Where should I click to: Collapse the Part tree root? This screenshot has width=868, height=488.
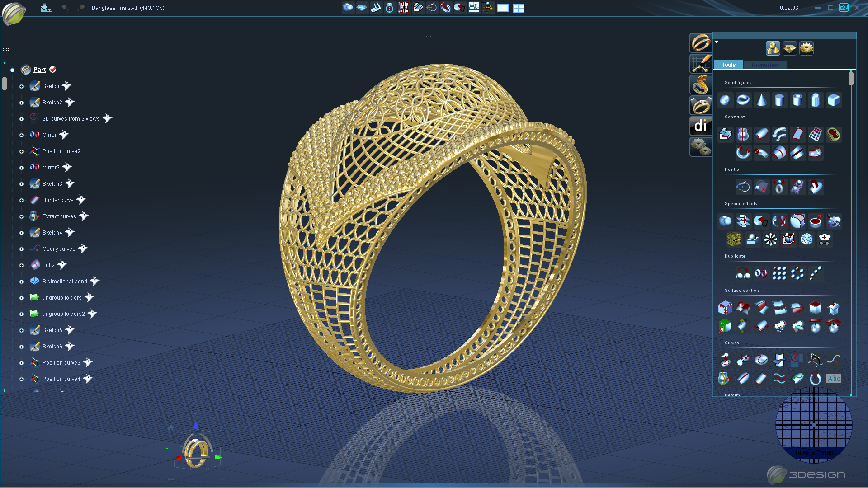pos(13,70)
